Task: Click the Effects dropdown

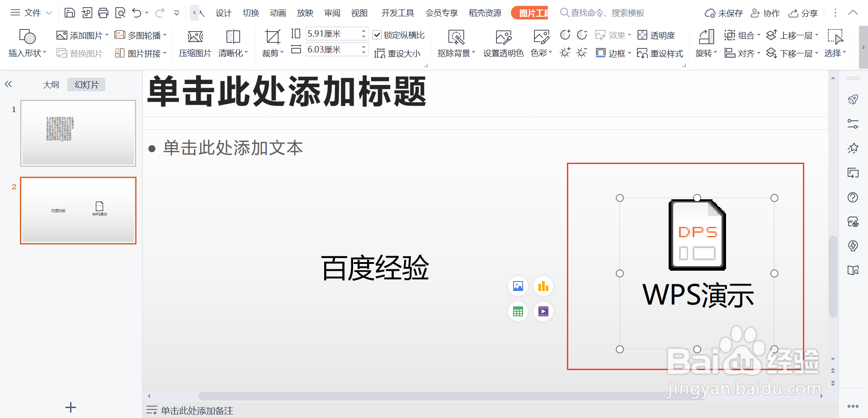Action: (613, 35)
